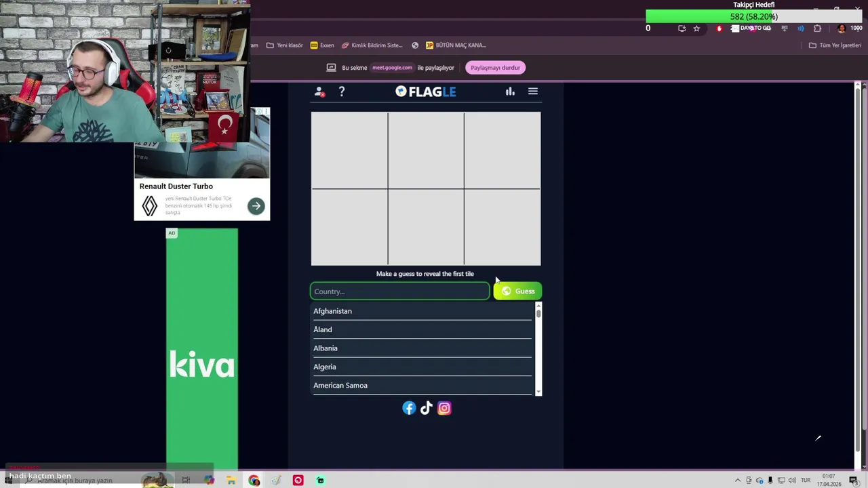This screenshot has height=488, width=868.
Task: Open the Flagle hamburger menu
Action: [x=533, y=91]
